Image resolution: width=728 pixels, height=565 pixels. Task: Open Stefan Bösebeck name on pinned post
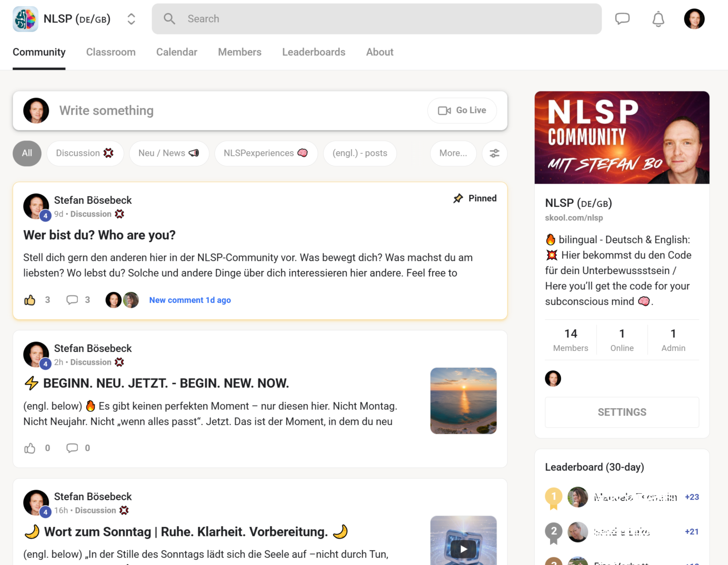[x=93, y=200]
